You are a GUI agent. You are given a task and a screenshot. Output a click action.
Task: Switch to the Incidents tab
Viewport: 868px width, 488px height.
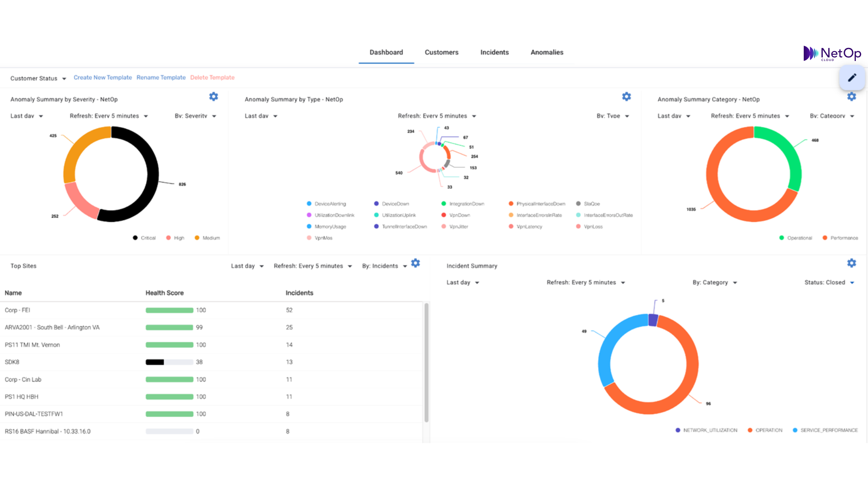click(494, 52)
